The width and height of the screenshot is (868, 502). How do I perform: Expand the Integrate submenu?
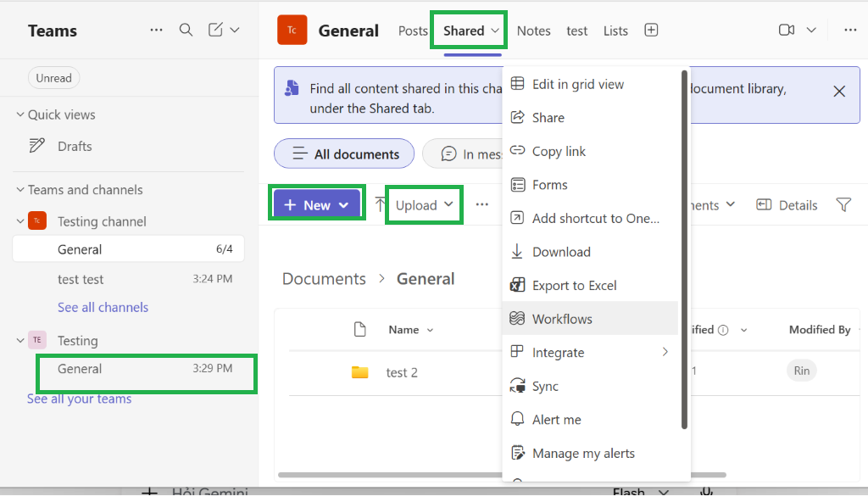tap(590, 353)
